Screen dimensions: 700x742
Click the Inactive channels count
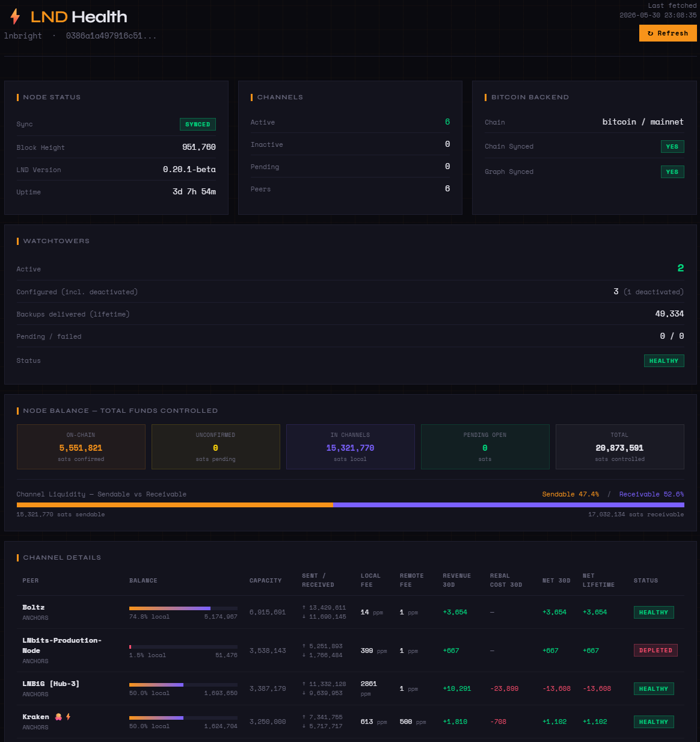point(447,144)
